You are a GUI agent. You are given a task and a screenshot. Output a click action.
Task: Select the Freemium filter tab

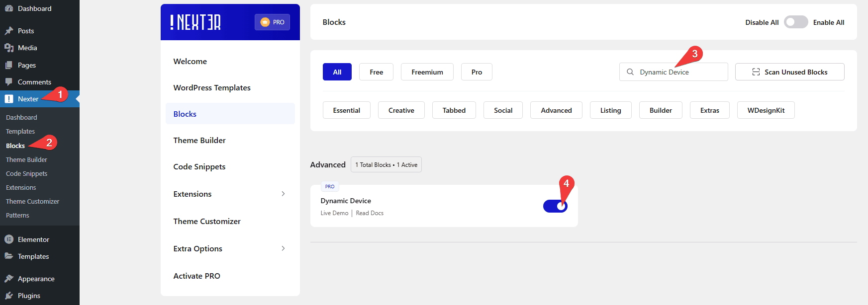(427, 72)
